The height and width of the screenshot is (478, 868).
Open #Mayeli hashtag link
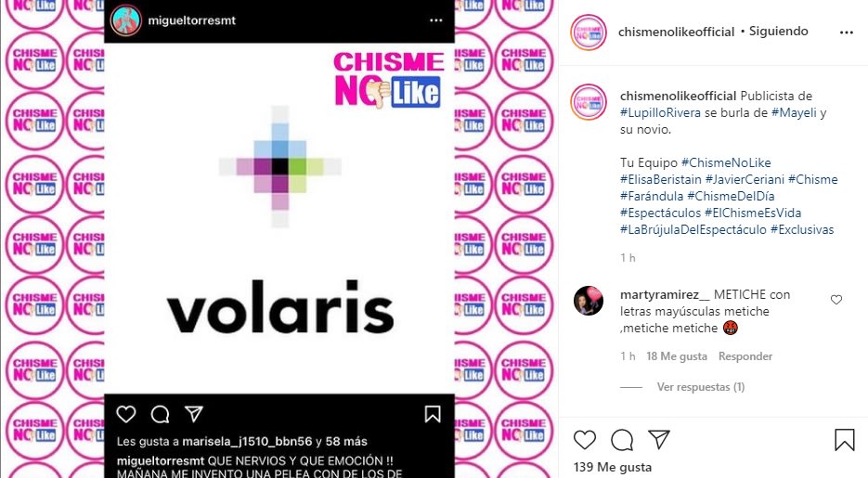click(794, 112)
